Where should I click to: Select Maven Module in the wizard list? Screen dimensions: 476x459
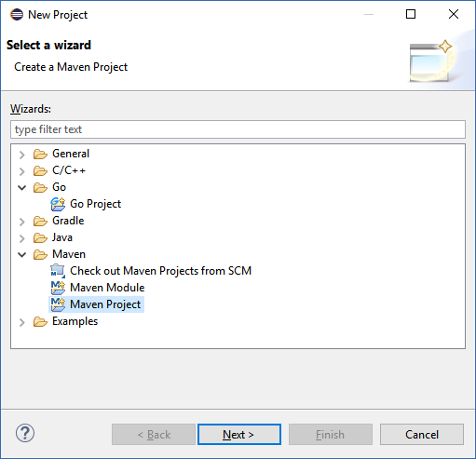[107, 288]
